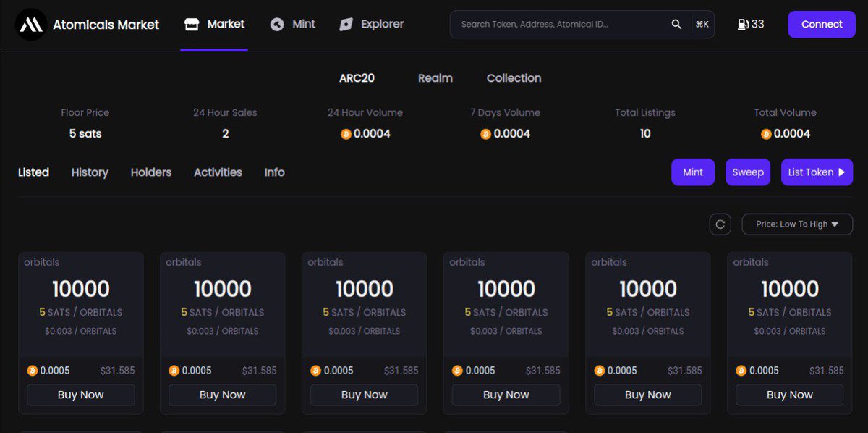The height and width of the screenshot is (433, 868).
Task: Click $31.585 price on first orbitals card
Action: pyautogui.click(x=118, y=371)
